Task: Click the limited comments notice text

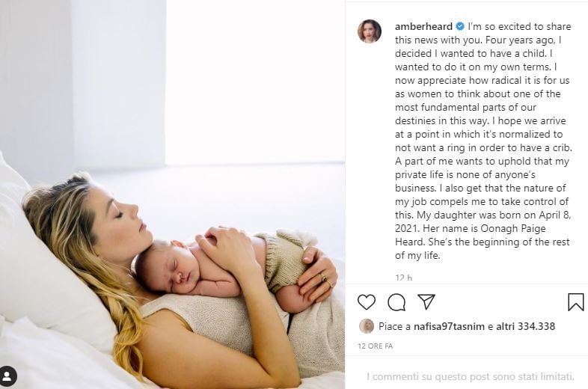Action: [x=471, y=376]
